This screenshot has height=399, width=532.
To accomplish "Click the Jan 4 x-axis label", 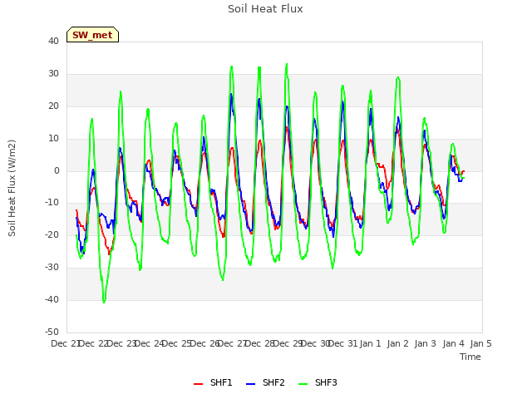I will coord(453,343).
